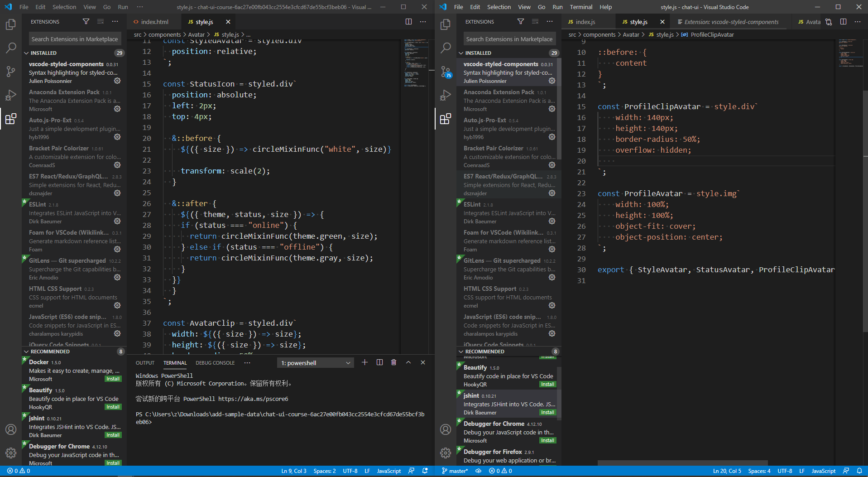Open the Run menu
Viewport: 868px width, 477px height.
pyautogui.click(x=122, y=6)
